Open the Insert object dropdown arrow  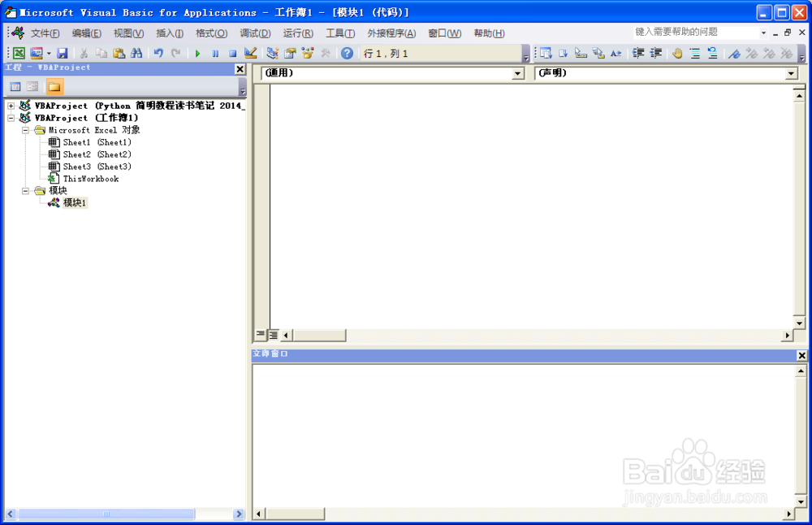49,53
